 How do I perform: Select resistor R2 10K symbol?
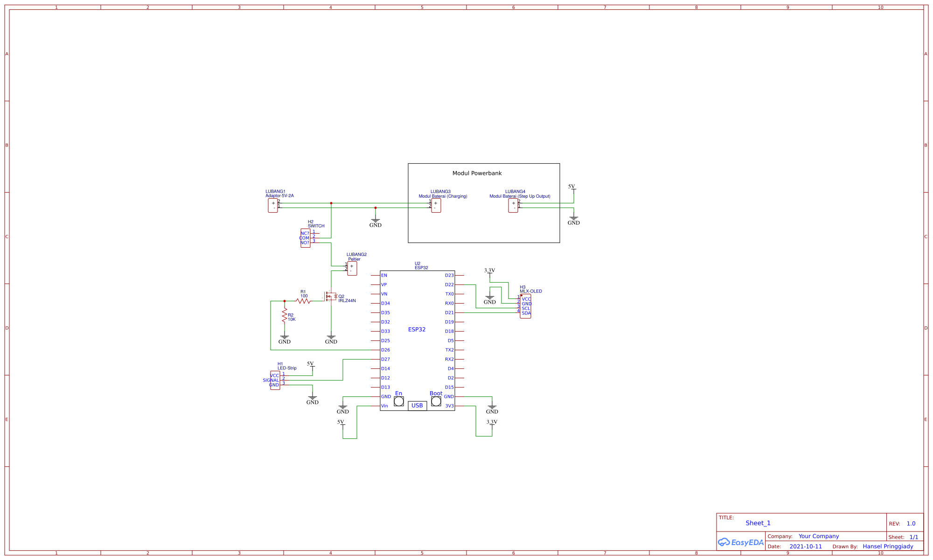pyautogui.click(x=285, y=316)
